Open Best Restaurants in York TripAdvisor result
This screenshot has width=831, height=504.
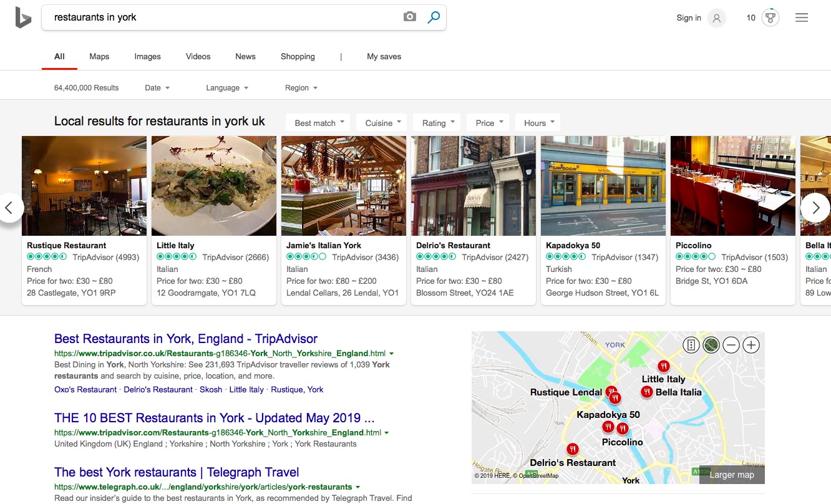186,339
